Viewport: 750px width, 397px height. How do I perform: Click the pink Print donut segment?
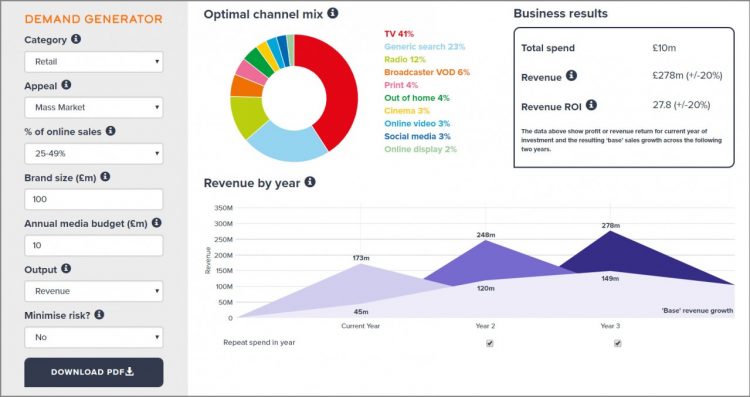tap(251, 72)
